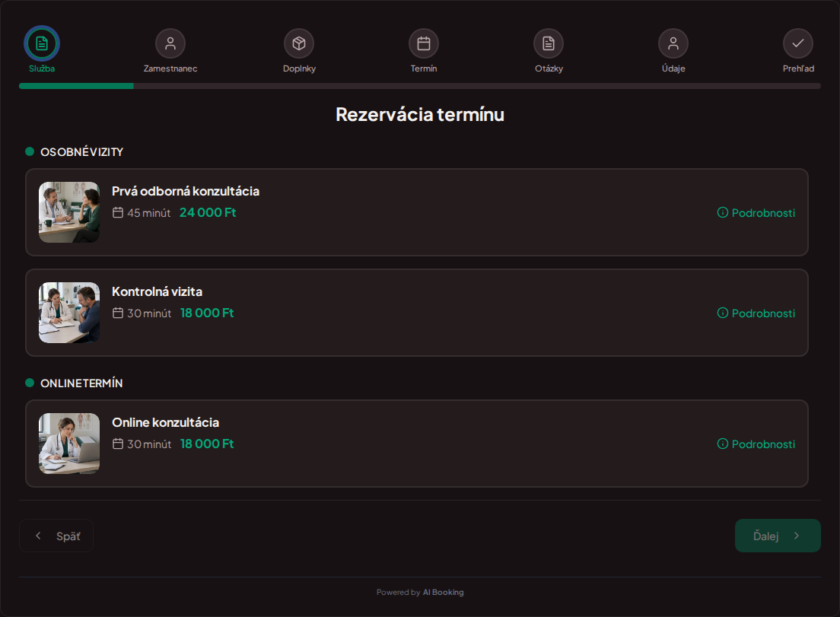The image size is (840, 617).
Task: Click the 18 000 Ft price of Online konzultácia
Action: point(207,444)
